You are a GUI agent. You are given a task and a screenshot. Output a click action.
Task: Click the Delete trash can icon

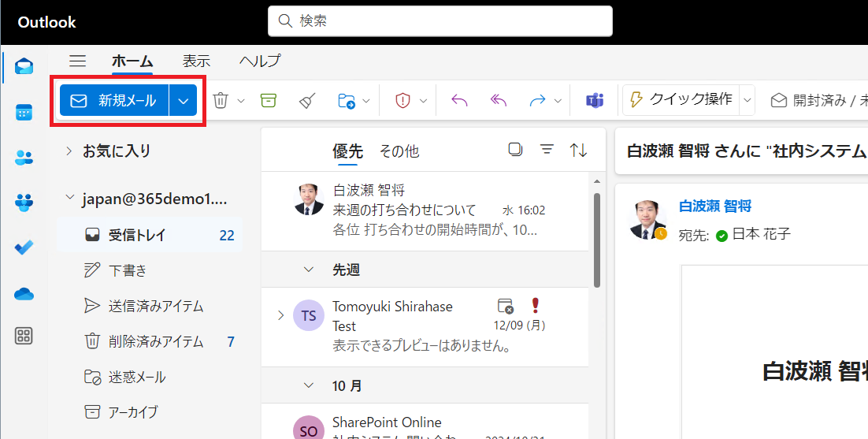click(221, 100)
